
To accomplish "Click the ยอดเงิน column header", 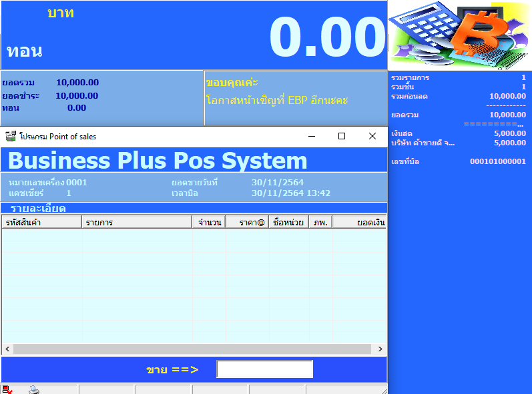I will click(359, 222).
